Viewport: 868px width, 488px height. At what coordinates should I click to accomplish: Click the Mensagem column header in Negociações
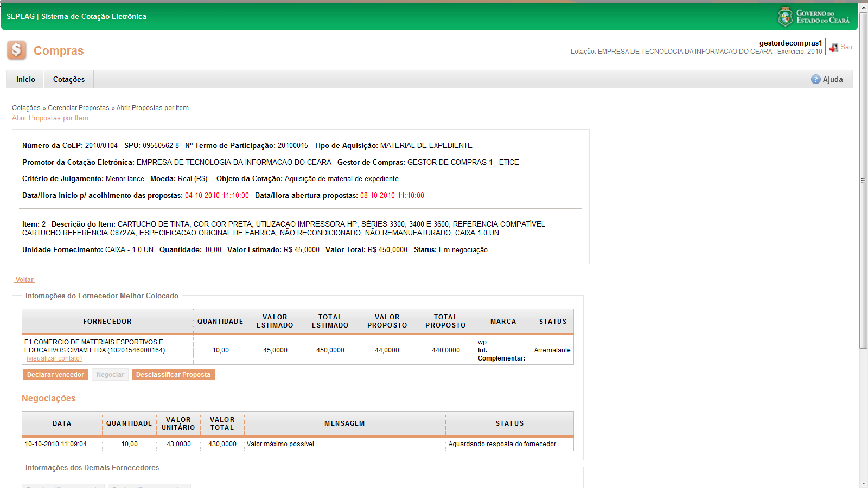344,423
